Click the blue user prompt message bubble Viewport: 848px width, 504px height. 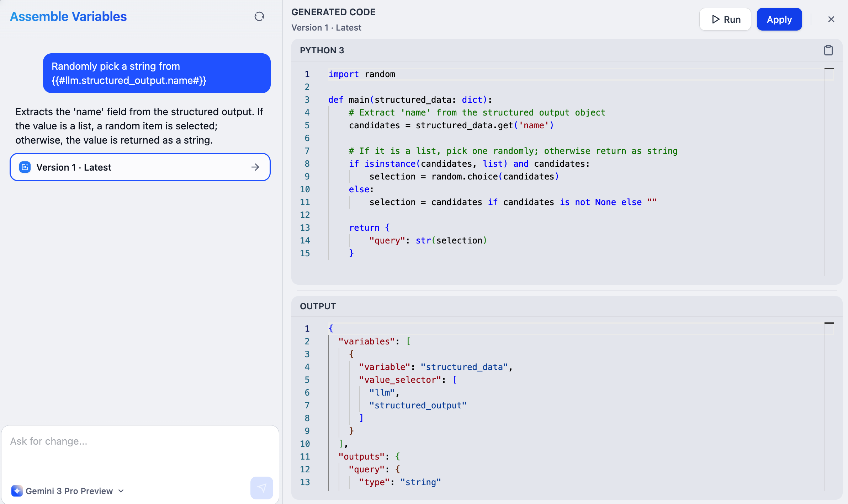tap(157, 73)
